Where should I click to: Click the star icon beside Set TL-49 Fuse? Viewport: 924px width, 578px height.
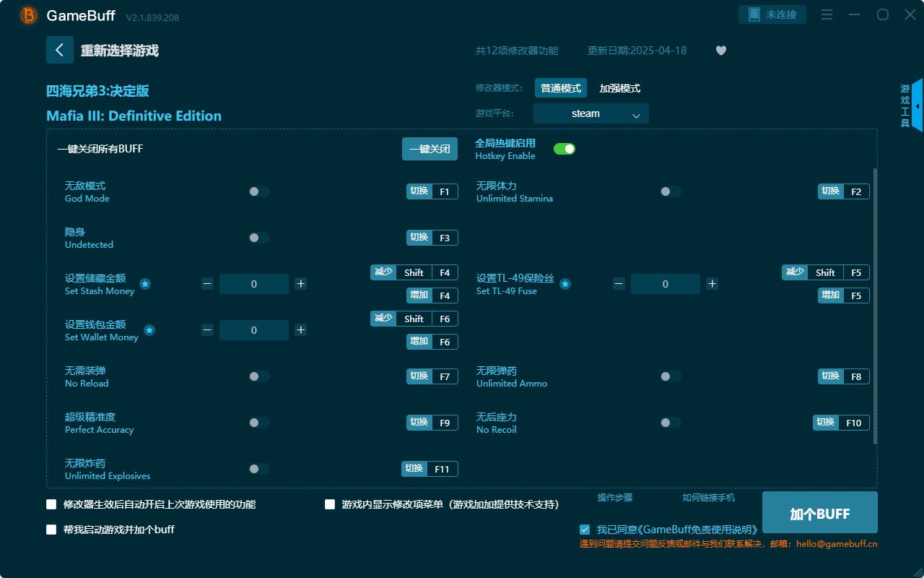pyautogui.click(x=565, y=285)
